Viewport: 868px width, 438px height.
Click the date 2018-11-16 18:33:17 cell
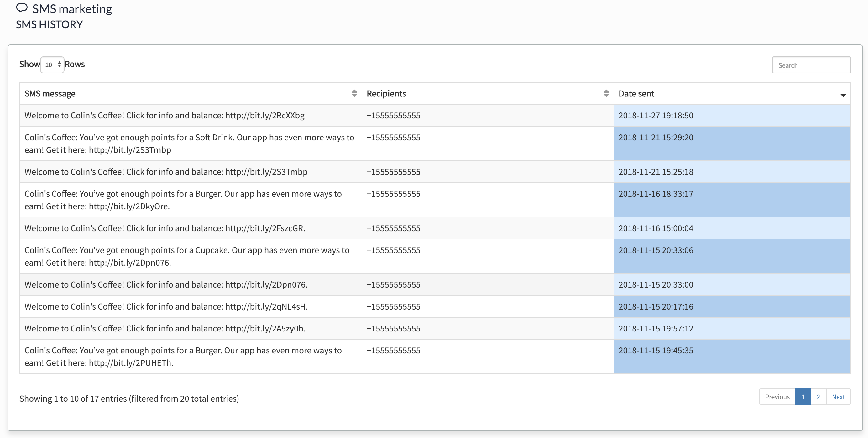click(656, 194)
